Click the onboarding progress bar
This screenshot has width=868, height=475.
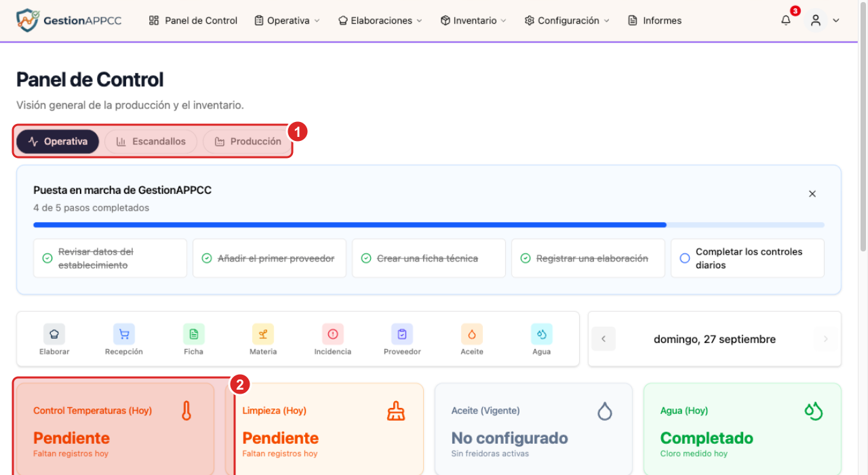coord(429,224)
